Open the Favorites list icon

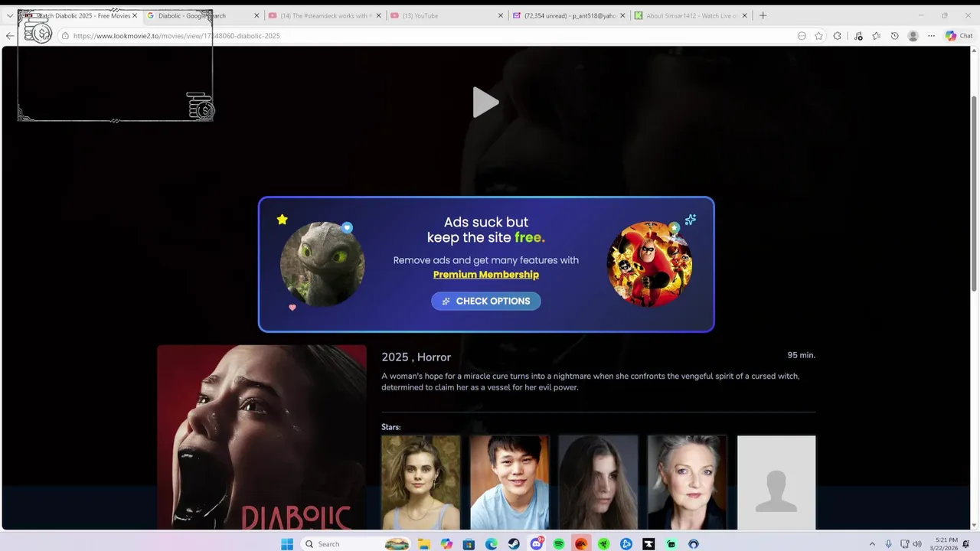tap(877, 36)
